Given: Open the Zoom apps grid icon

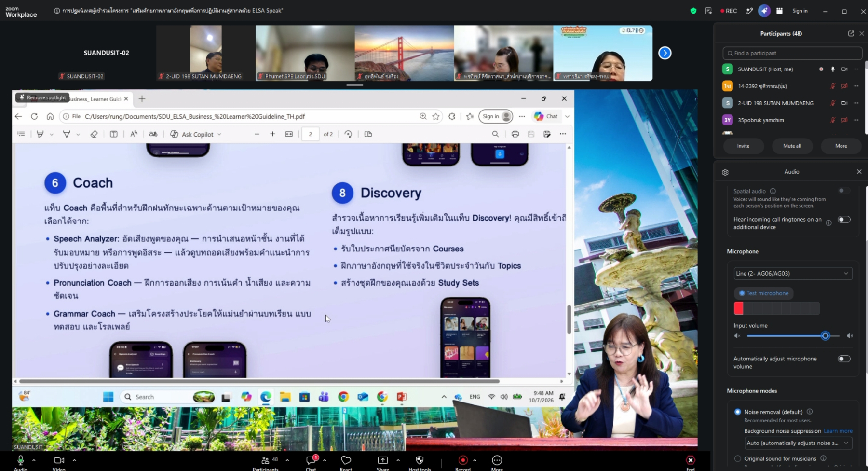Looking at the screenshot, I should pyautogui.click(x=779, y=11).
